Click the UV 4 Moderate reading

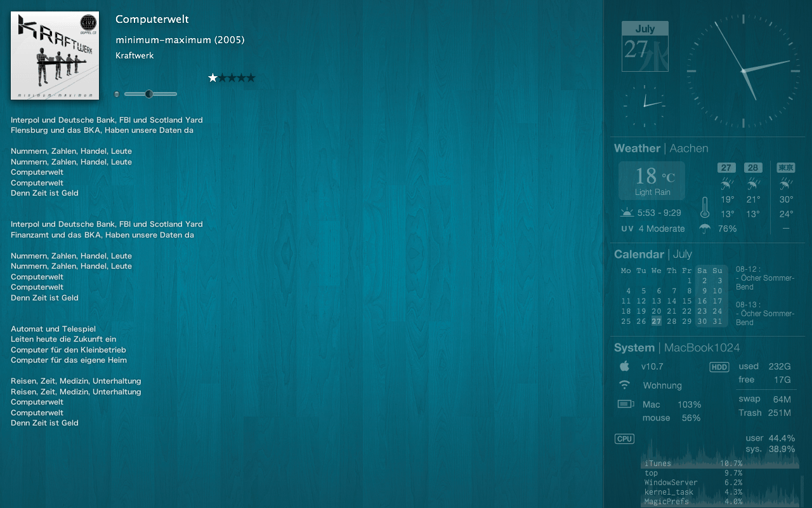pyautogui.click(x=653, y=229)
